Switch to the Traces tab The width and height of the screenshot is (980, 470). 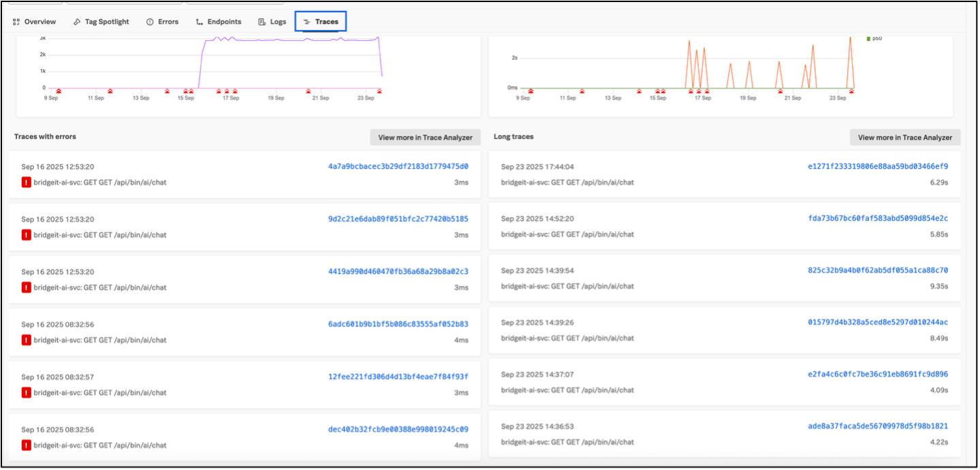pyautogui.click(x=321, y=22)
